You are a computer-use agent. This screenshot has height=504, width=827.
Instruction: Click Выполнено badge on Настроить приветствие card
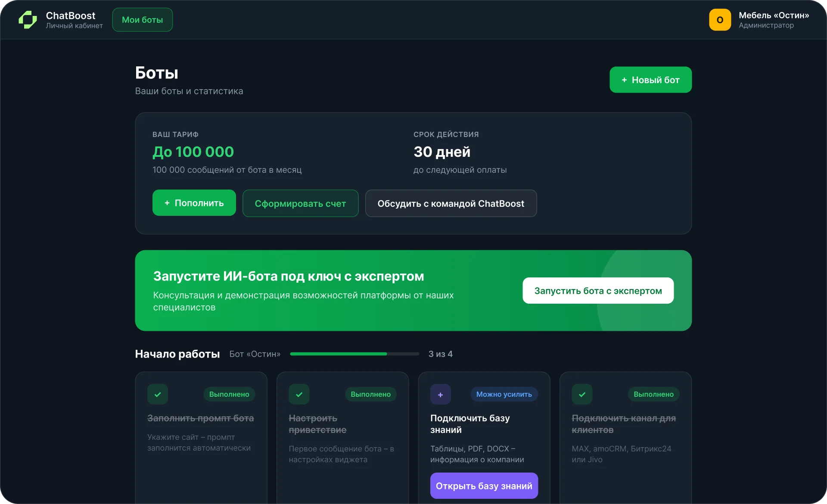[370, 394]
